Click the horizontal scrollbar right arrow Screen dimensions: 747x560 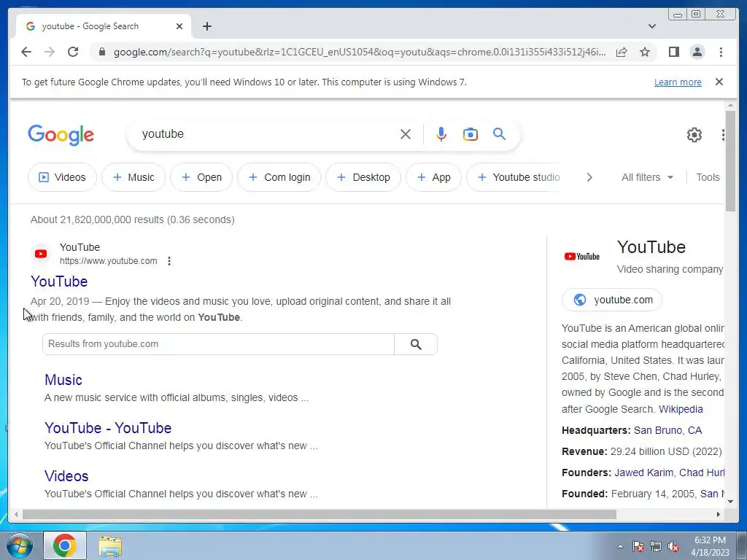point(719,514)
